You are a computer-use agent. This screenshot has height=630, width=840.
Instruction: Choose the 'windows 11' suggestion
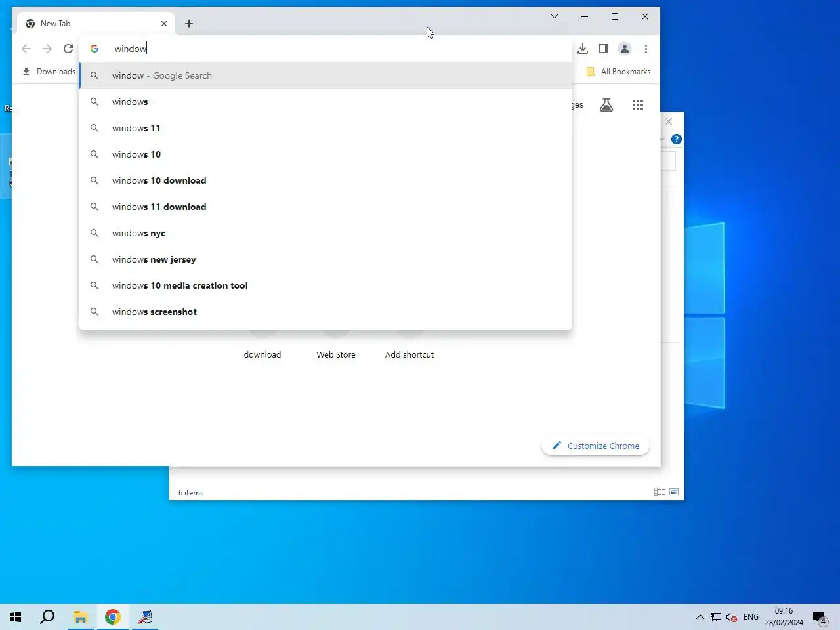(325, 128)
